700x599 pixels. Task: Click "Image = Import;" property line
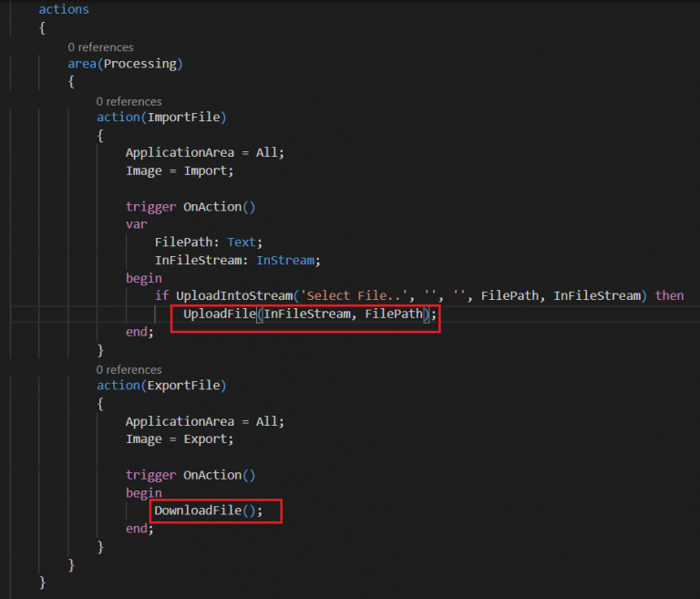(180, 170)
